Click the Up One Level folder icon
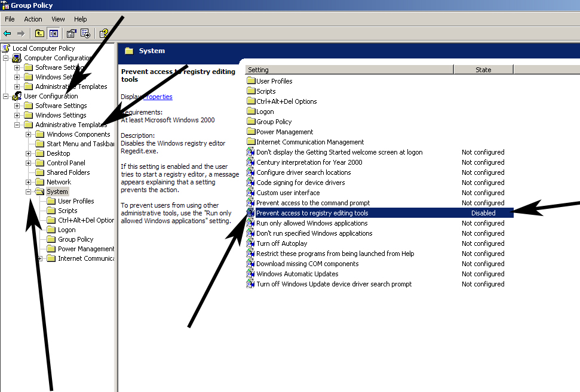The height and width of the screenshot is (392, 580). [39, 33]
